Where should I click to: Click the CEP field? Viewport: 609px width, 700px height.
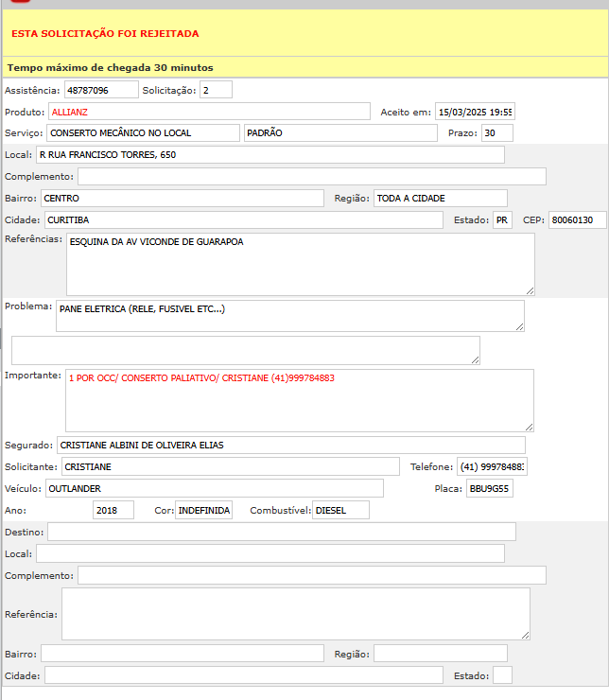pyautogui.click(x=577, y=220)
